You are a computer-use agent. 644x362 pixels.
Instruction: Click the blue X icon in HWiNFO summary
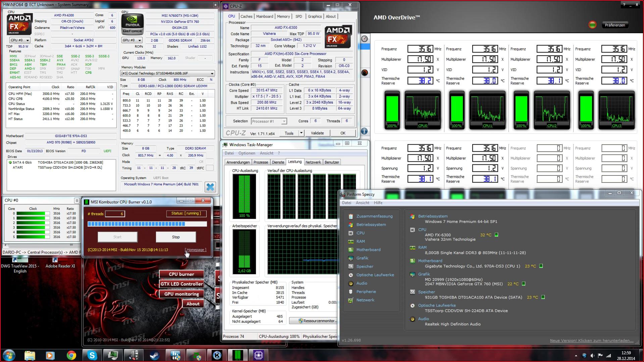(210, 187)
